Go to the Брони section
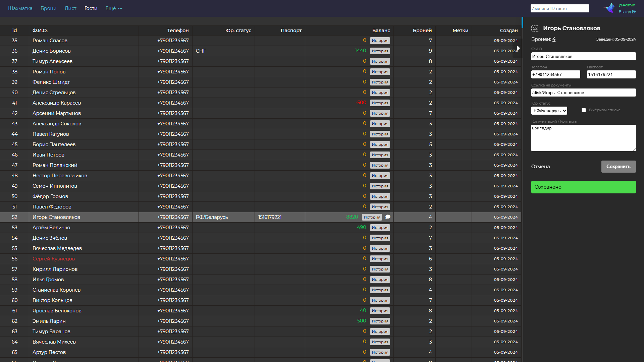The width and height of the screenshot is (644, 362). point(48,8)
